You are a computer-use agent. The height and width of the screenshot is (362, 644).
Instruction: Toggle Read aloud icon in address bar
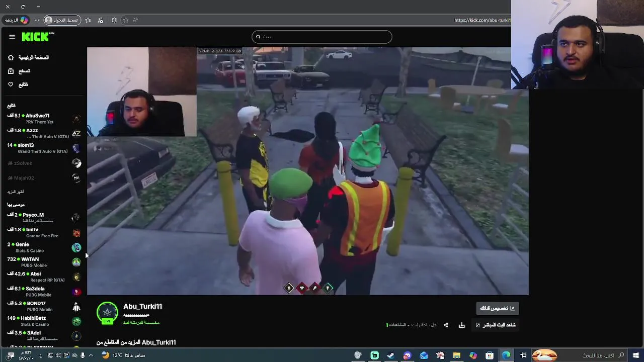point(135,20)
